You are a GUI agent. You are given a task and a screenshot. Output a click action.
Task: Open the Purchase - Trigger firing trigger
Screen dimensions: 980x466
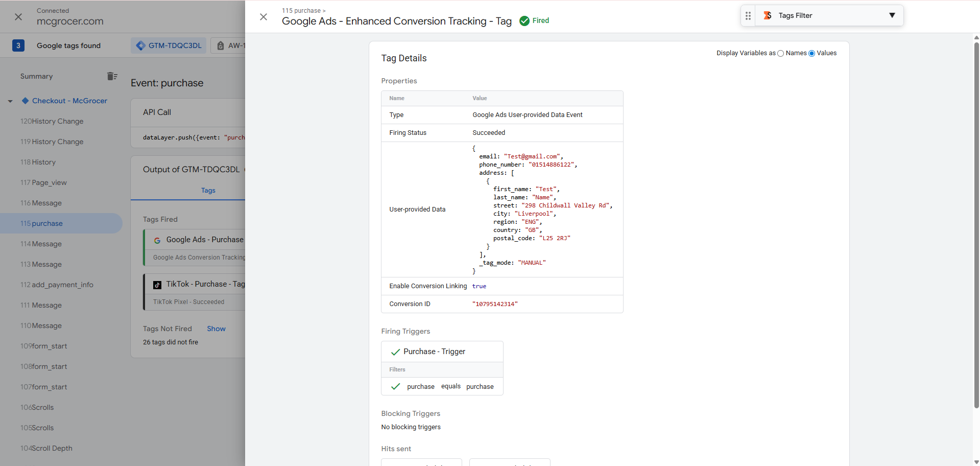point(434,352)
